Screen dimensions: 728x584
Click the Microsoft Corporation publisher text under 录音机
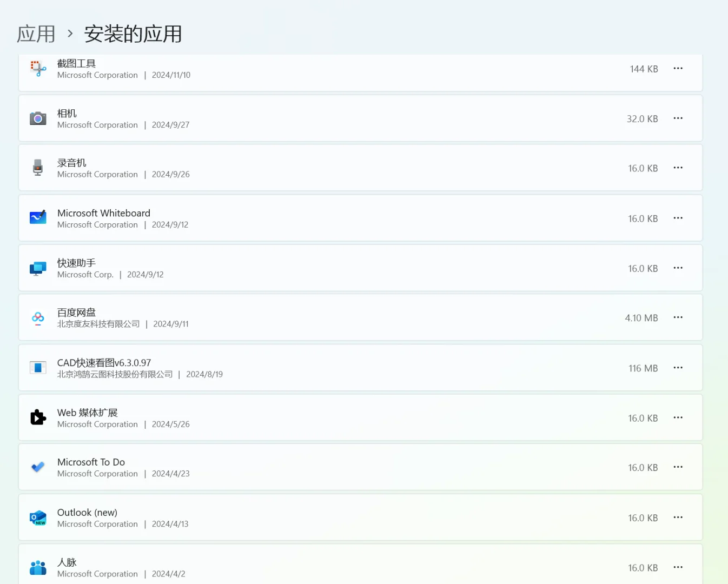tap(97, 174)
